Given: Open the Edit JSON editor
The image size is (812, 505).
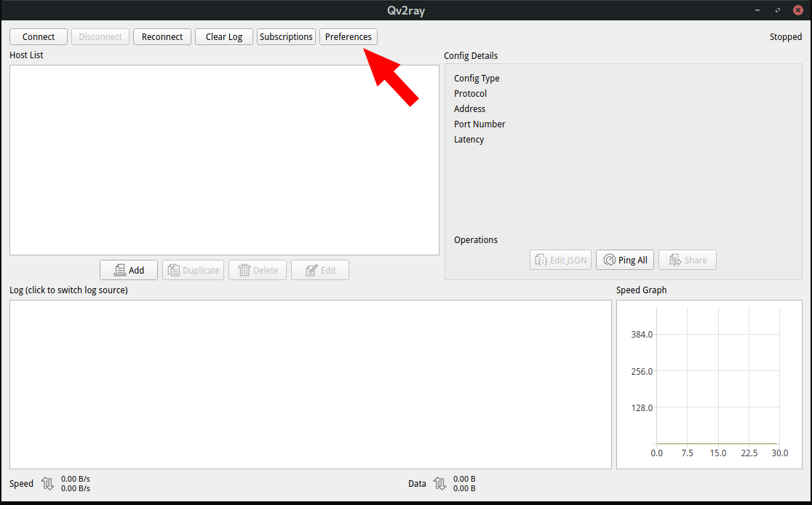Looking at the screenshot, I should coord(560,260).
